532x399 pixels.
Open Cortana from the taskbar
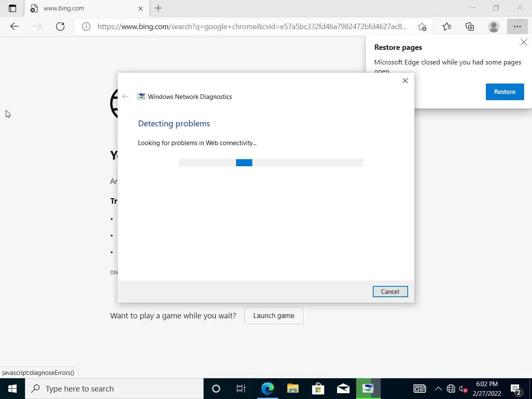[x=216, y=389]
